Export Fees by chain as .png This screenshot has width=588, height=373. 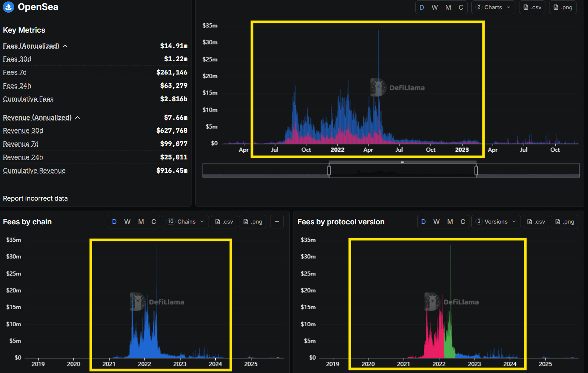(x=253, y=222)
